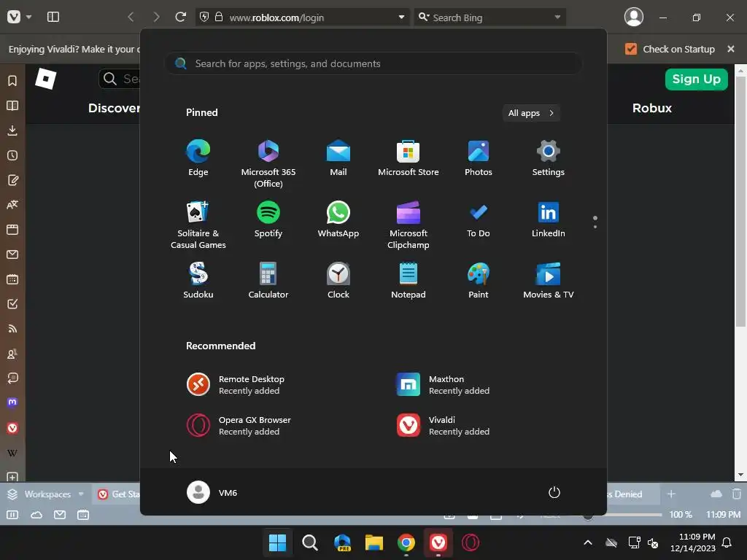Viewport: 747px width, 560px height.
Task: Toggle the Vivaldi side panel
Action: (53, 17)
